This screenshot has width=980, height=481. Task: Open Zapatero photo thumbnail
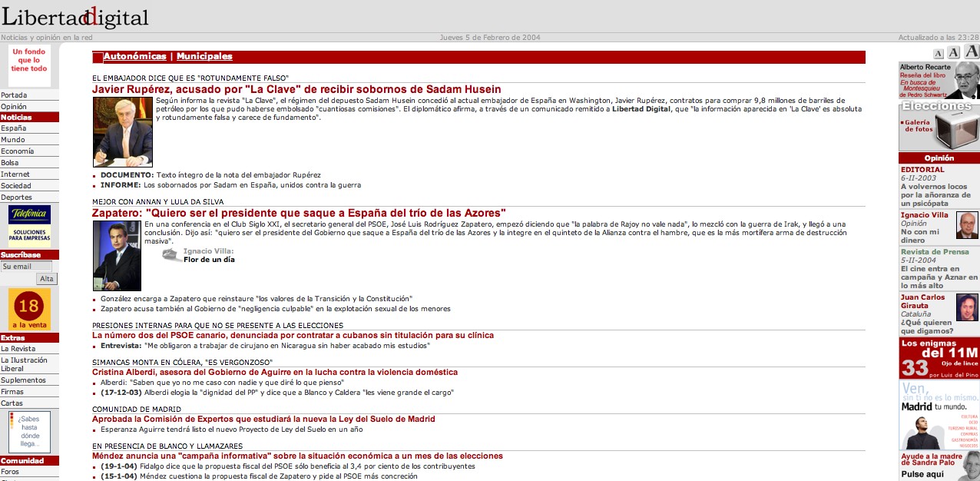(x=117, y=256)
